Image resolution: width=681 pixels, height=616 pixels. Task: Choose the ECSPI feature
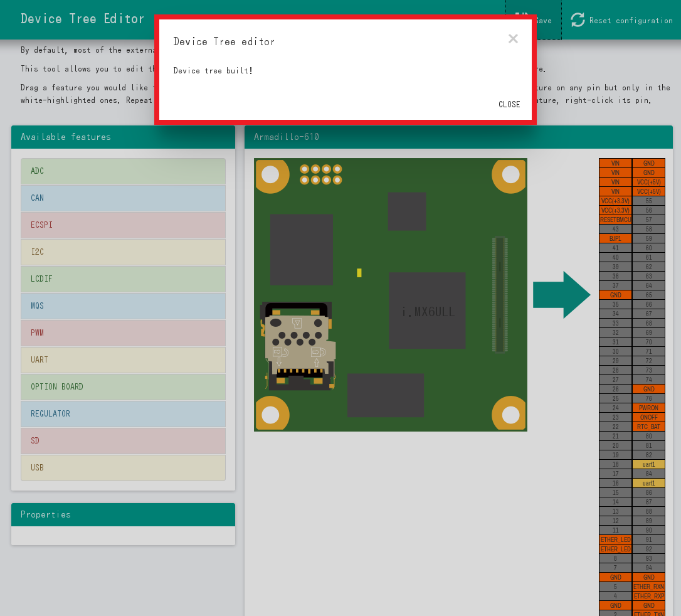point(123,225)
